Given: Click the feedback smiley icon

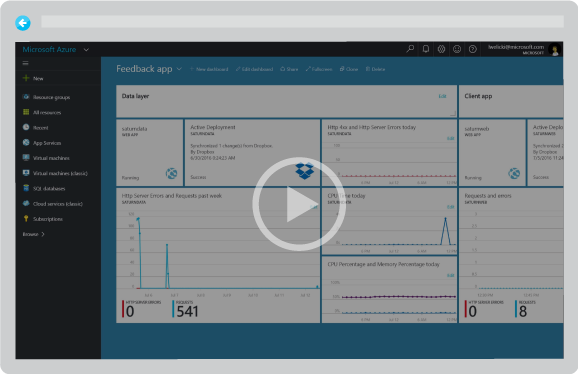Looking at the screenshot, I should click(x=457, y=49).
